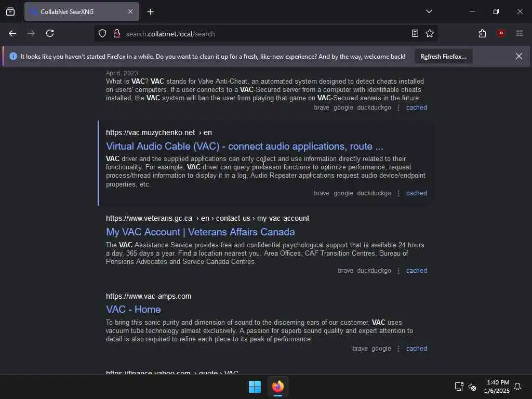
Task: Switch to CollabNet SearXNG tab
Action: pyautogui.click(x=82, y=11)
